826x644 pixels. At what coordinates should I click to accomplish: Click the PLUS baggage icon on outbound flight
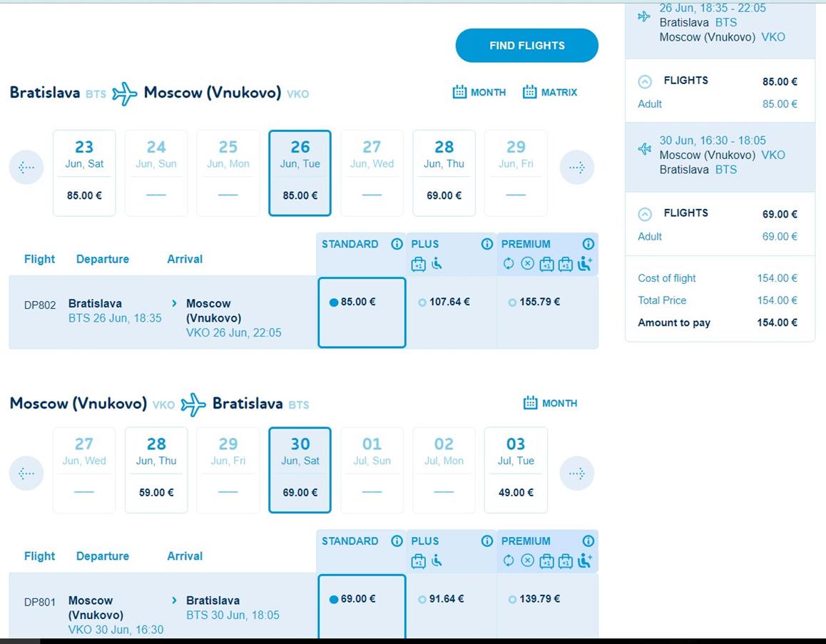pos(418,264)
